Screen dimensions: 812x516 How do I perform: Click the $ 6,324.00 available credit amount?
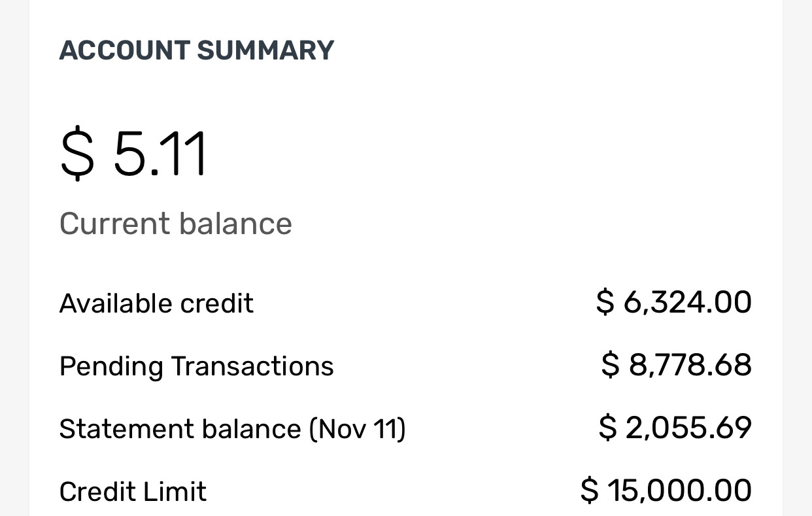point(673,302)
